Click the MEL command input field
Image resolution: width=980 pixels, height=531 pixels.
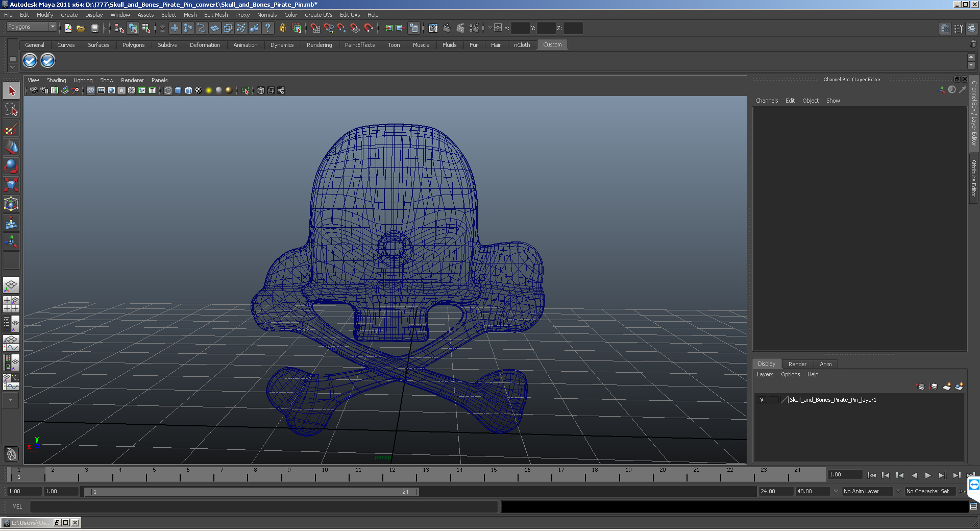tap(264, 506)
